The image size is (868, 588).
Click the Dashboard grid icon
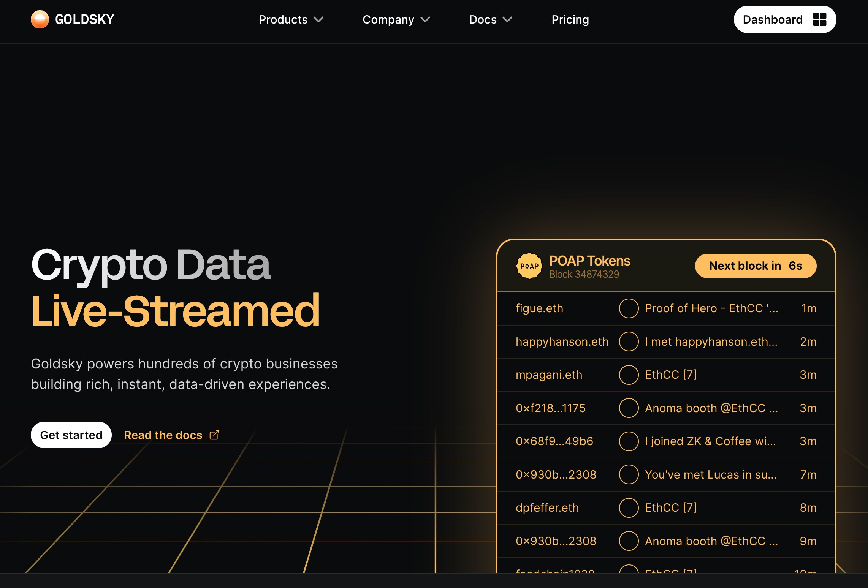[x=820, y=19]
